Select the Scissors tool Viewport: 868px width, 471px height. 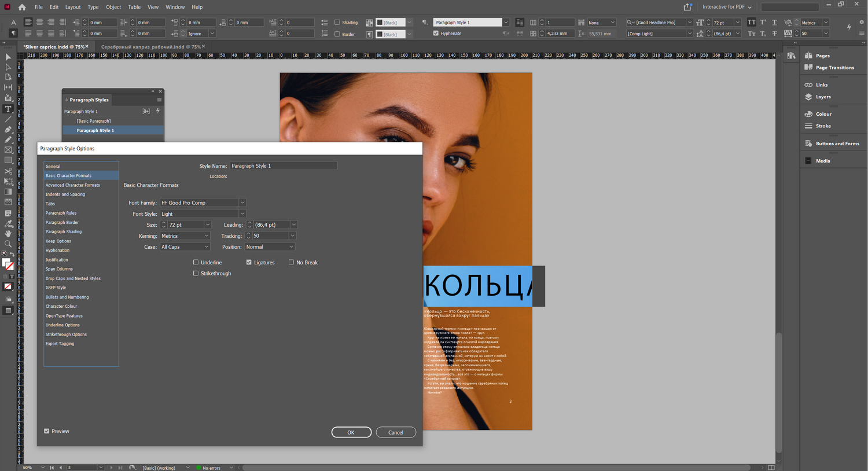point(8,171)
